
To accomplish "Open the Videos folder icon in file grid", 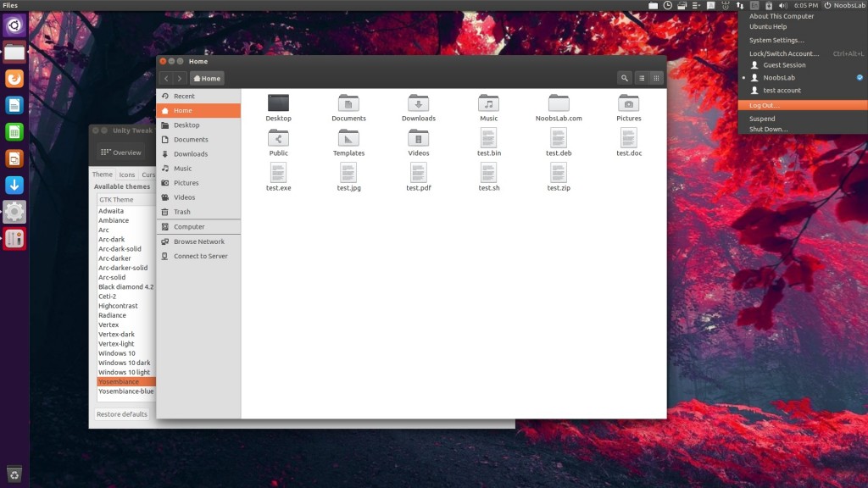I will click(x=419, y=138).
